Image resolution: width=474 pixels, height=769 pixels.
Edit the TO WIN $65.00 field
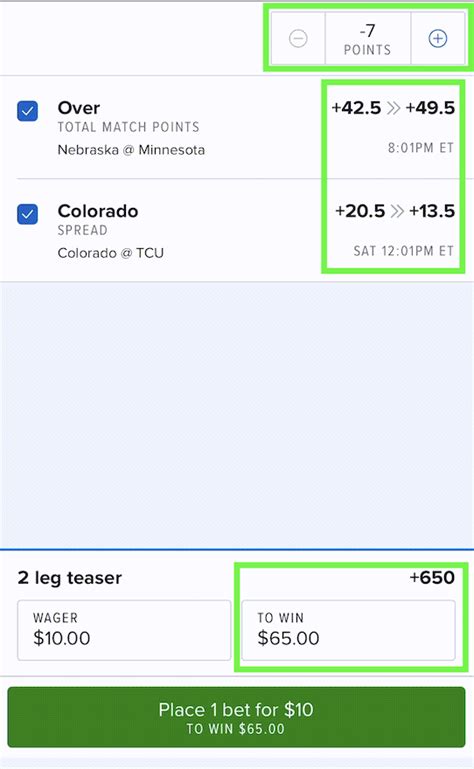coord(348,630)
